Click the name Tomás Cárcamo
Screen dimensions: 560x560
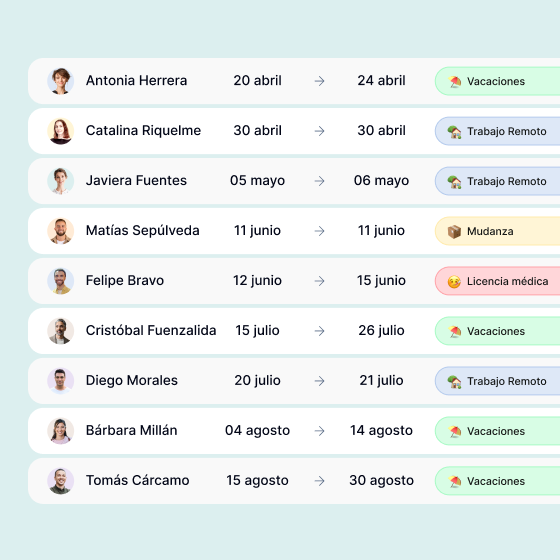click(x=138, y=481)
